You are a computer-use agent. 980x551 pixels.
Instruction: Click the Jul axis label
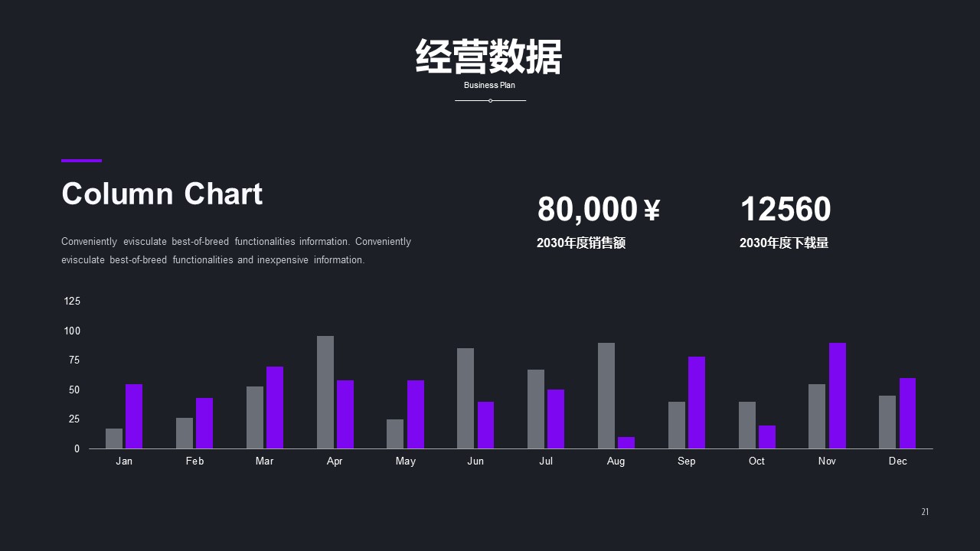546,461
